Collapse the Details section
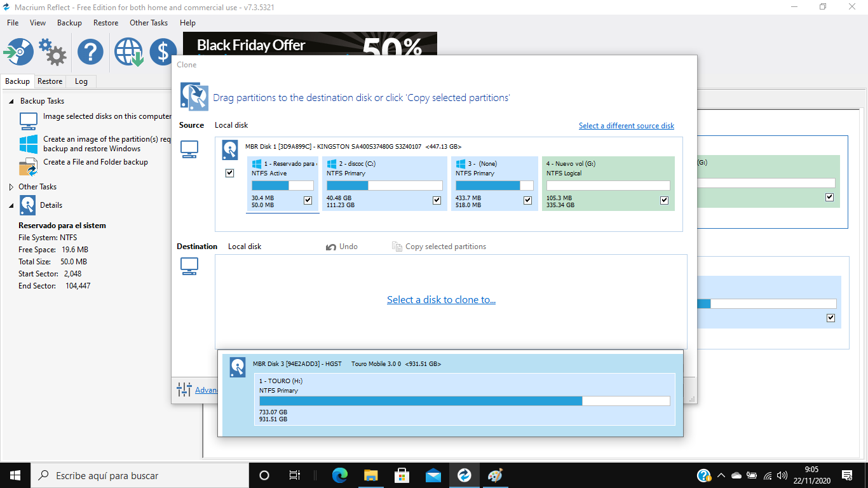The width and height of the screenshot is (868, 488). [11, 205]
